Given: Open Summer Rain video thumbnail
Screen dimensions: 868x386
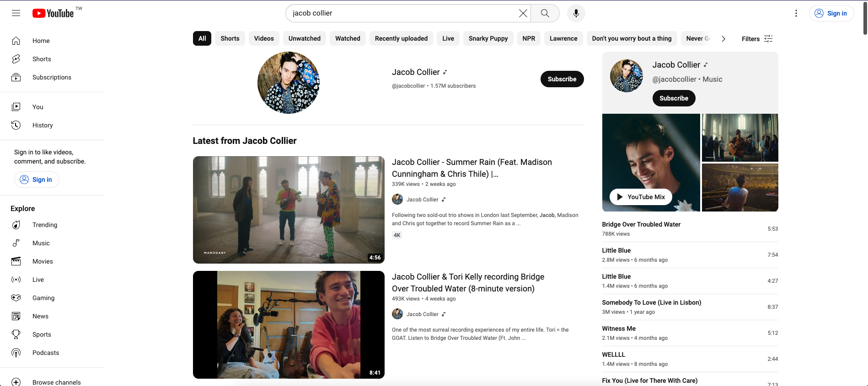Looking at the screenshot, I should (289, 210).
